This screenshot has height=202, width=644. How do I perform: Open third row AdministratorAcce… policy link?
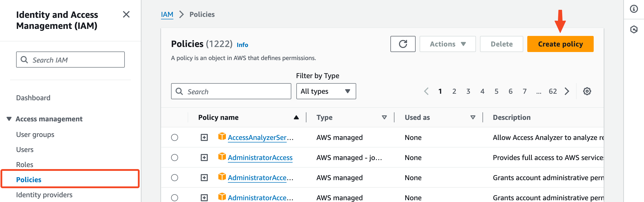coord(261,178)
